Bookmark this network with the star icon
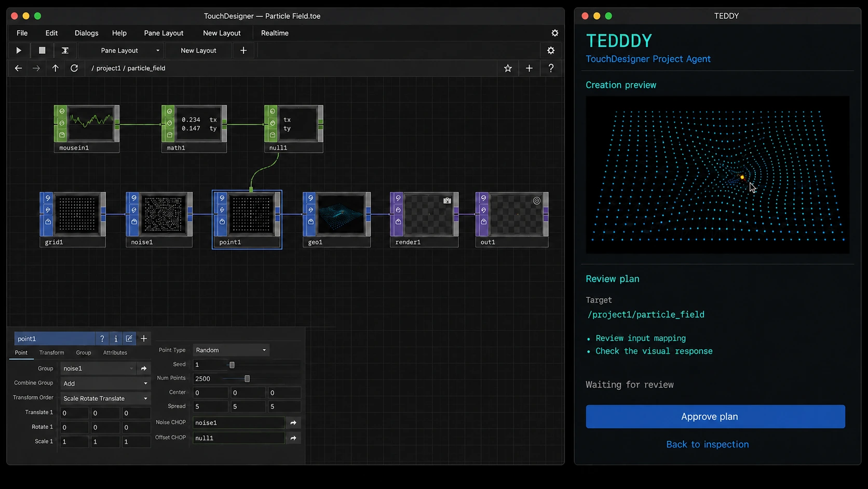Screen dimensions: 868x489 point(508,68)
